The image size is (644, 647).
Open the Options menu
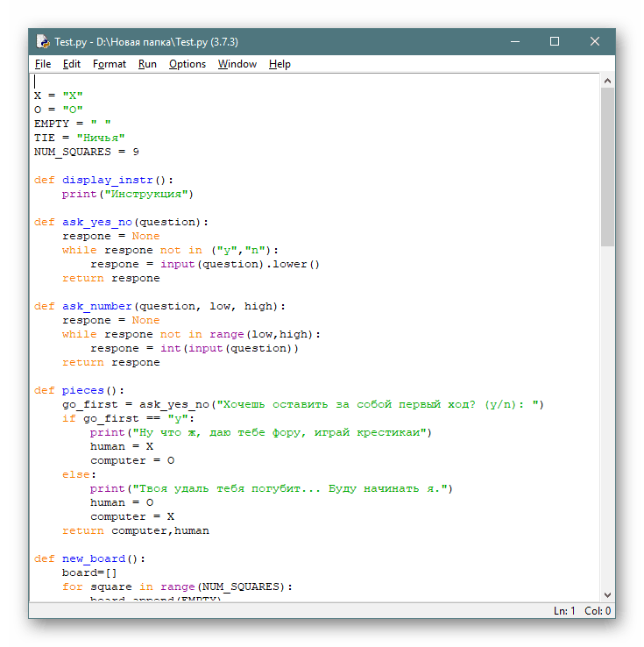pos(188,64)
